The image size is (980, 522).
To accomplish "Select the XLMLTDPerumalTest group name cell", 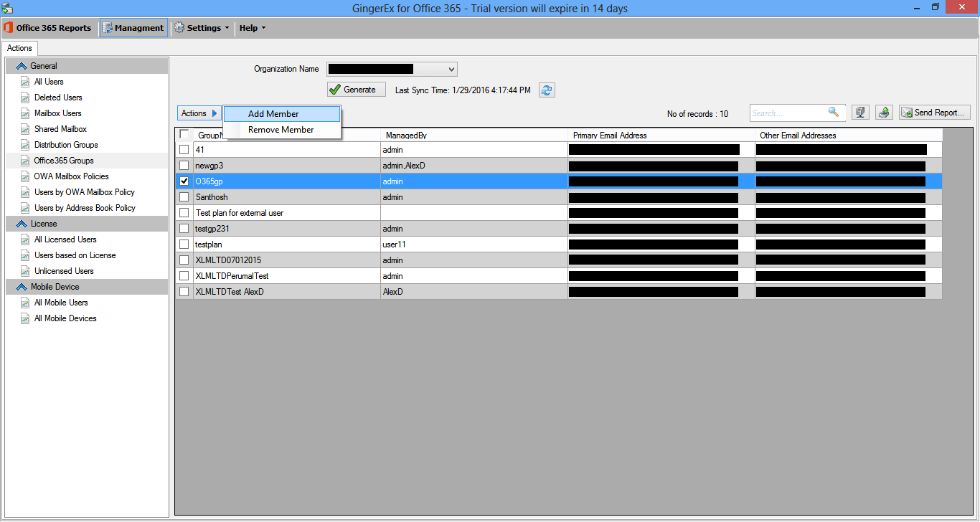I will click(286, 276).
